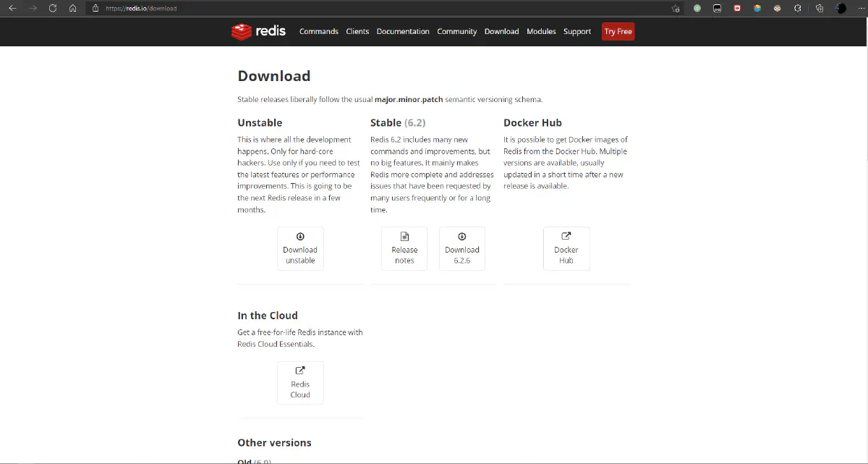Select Community in the navigation bar
This screenshot has height=464, width=868.
[456, 32]
